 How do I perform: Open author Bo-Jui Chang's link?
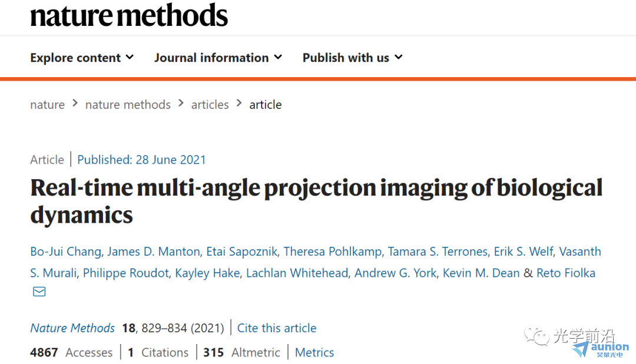66,252
